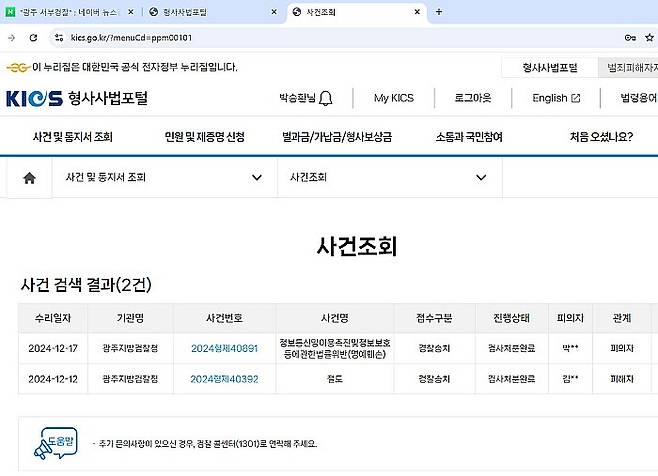Viewport: 658px width, 476px height.
Task: Close the 사건조회 tab
Action: (417, 12)
